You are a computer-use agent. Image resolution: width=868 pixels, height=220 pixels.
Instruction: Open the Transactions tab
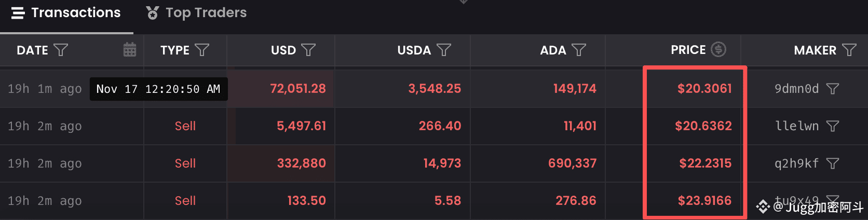tap(66, 13)
